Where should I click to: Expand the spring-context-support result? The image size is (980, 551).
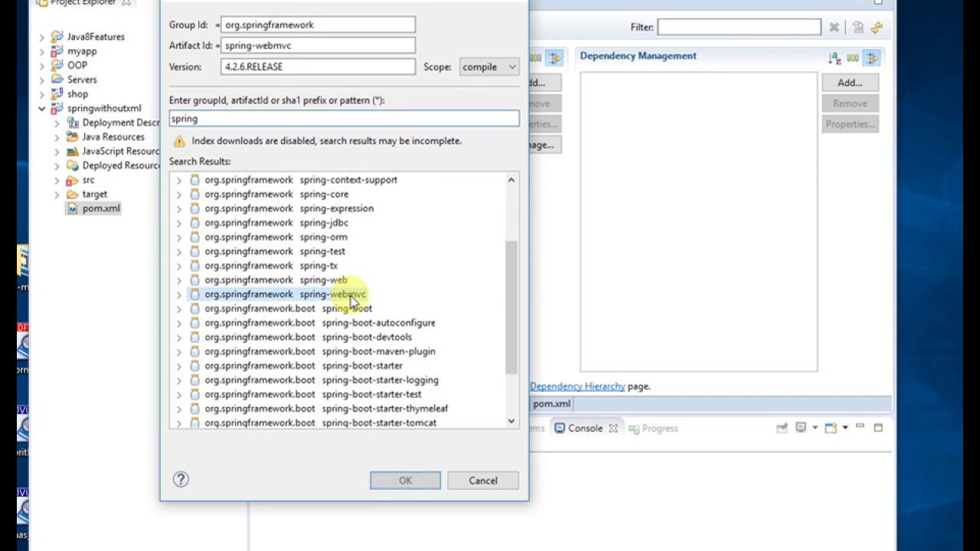(x=179, y=180)
